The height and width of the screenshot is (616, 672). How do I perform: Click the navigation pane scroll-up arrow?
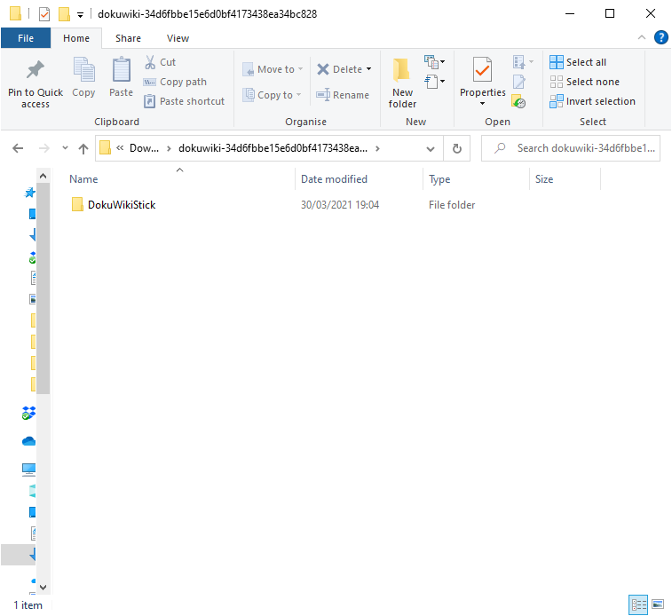tap(43, 176)
